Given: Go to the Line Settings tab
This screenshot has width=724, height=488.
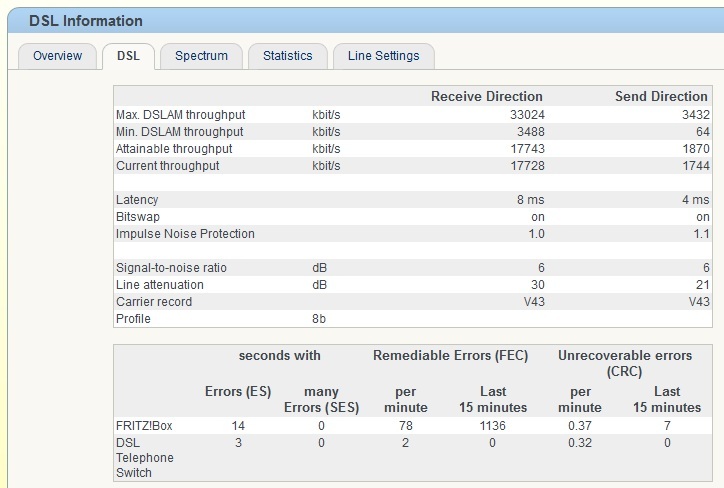Looking at the screenshot, I should coord(384,56).
